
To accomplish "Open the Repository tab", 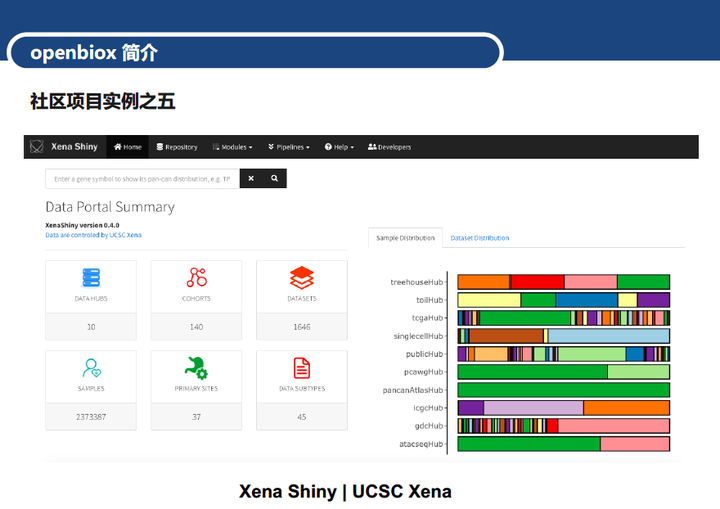I will pyautogui.click(x=177, y=147).
